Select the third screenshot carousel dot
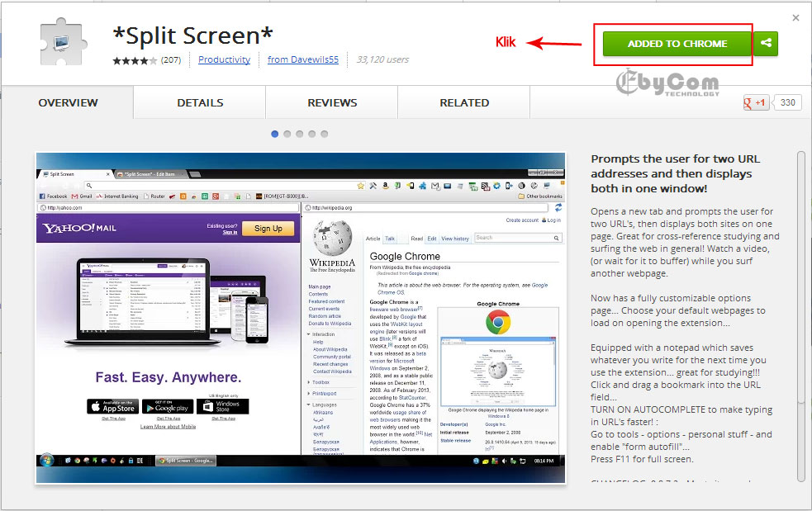 (300, 134)
